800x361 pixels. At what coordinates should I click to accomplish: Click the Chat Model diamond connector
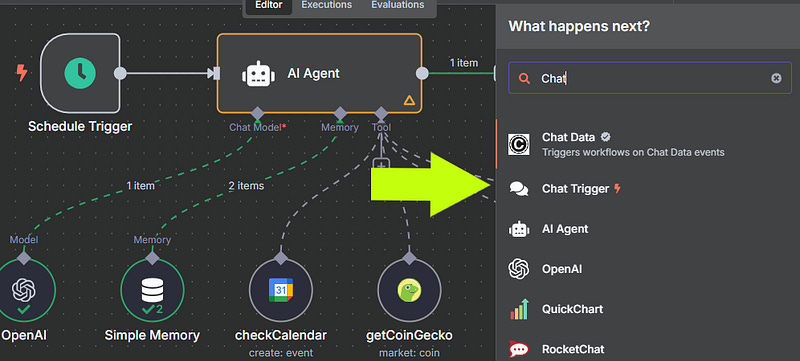(258, 113)
